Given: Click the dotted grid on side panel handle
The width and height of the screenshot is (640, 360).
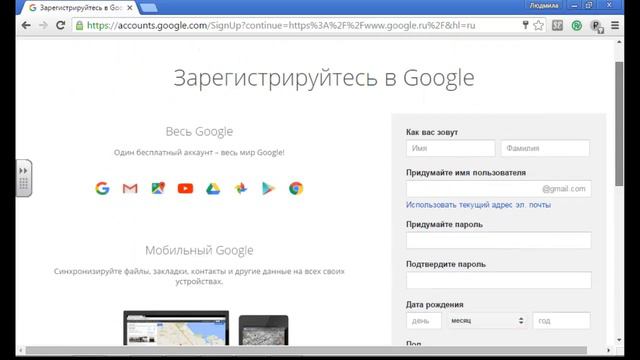Looking at the screenshot, I should point(24,184).
